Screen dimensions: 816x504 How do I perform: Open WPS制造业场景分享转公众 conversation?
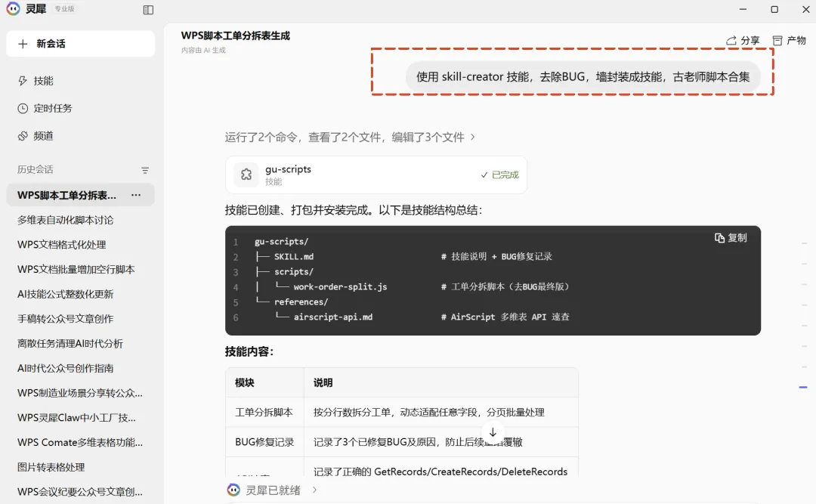pos(81,393)
